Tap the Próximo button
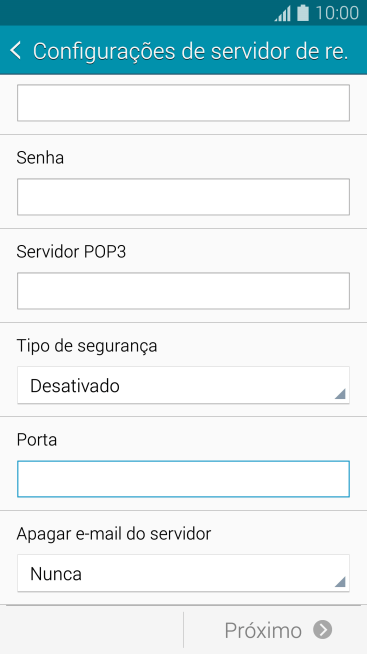The image size is (367, 654). pyautogui.click(x=275, y=630)
